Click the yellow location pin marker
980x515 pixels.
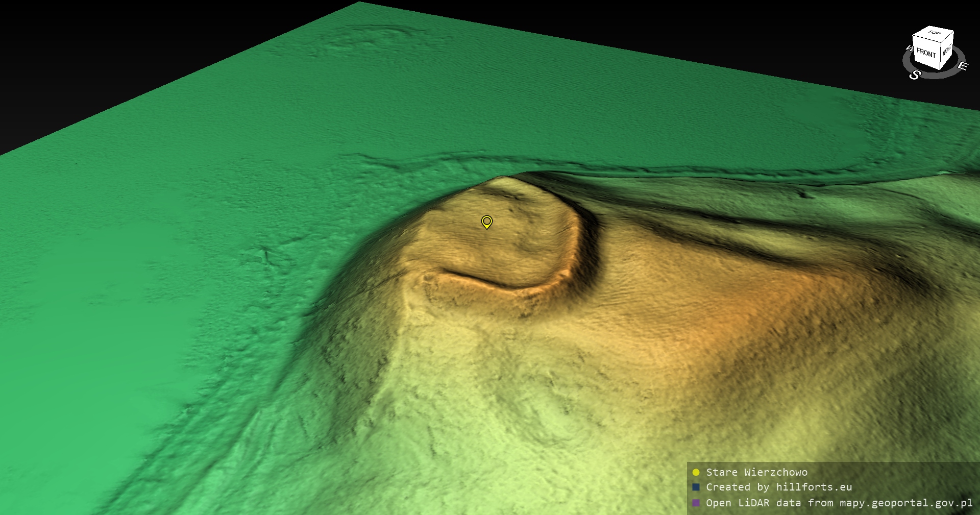(487, 222)
